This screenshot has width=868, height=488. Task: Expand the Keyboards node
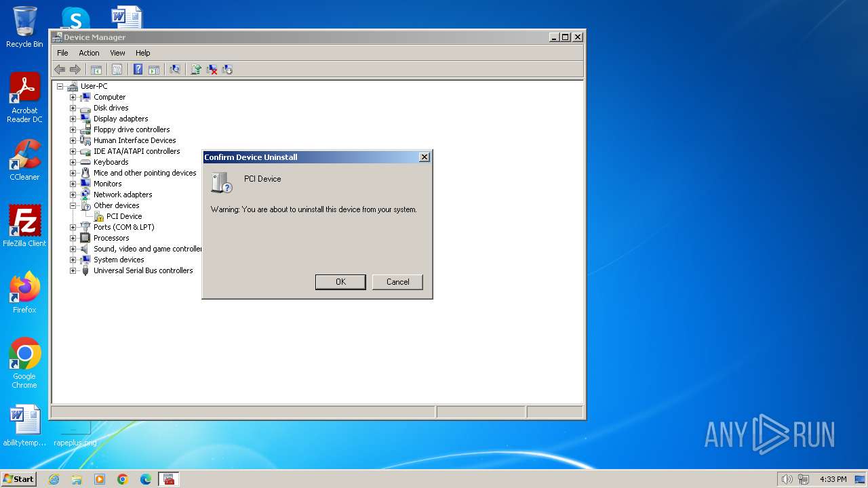(73, 162)
